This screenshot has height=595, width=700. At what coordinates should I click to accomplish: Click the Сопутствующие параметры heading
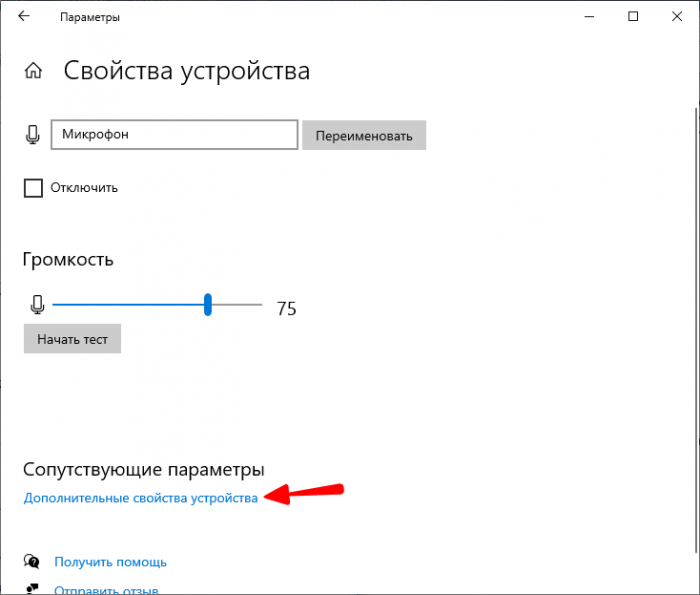144,470
